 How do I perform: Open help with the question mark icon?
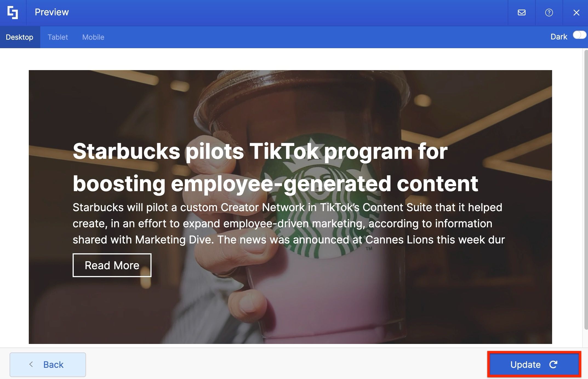coord(549,13)
